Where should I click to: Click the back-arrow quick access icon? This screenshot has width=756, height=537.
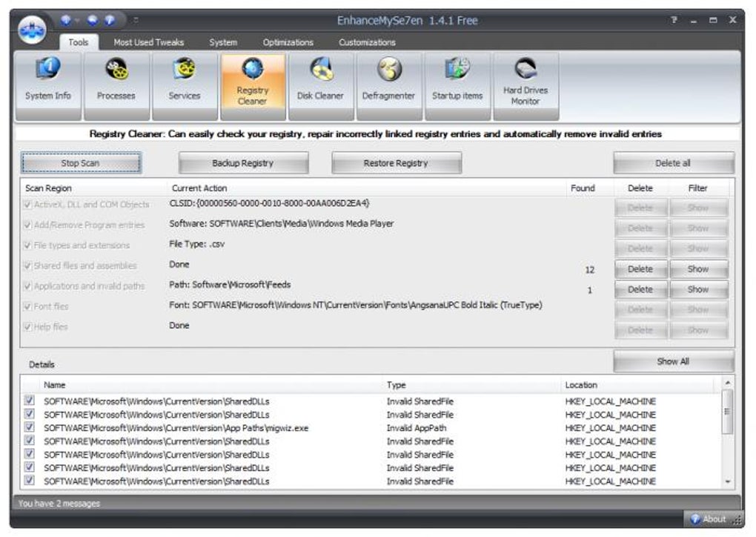[x=92, y=20]
